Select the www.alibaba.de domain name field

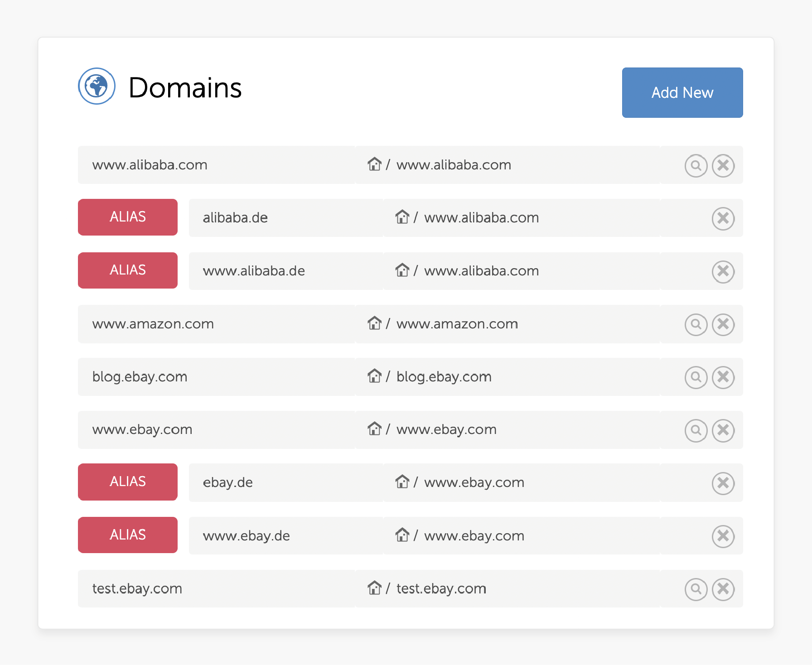(x=286, y=271)
